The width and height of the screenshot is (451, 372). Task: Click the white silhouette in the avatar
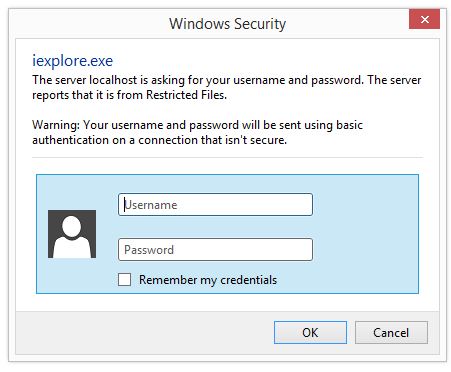point(72,237)
